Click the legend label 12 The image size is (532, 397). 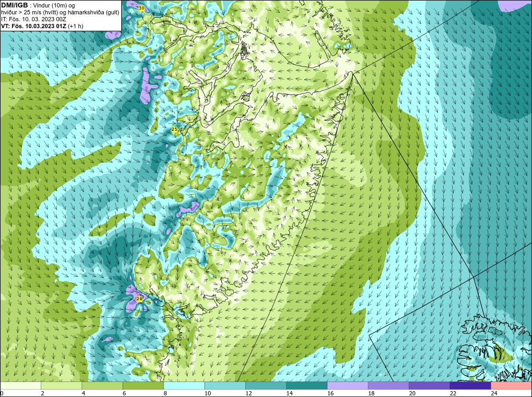[x=248, y=393]
